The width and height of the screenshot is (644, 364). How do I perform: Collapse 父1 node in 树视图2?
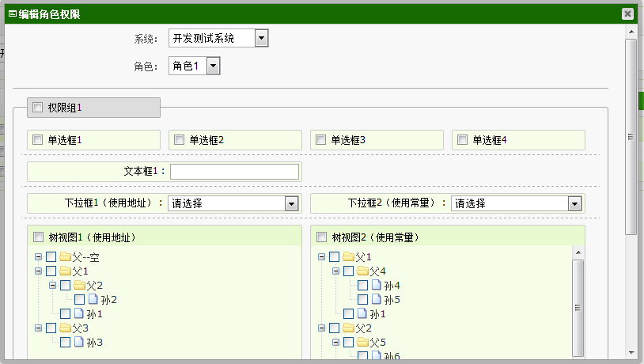click(x=321, y=256)
